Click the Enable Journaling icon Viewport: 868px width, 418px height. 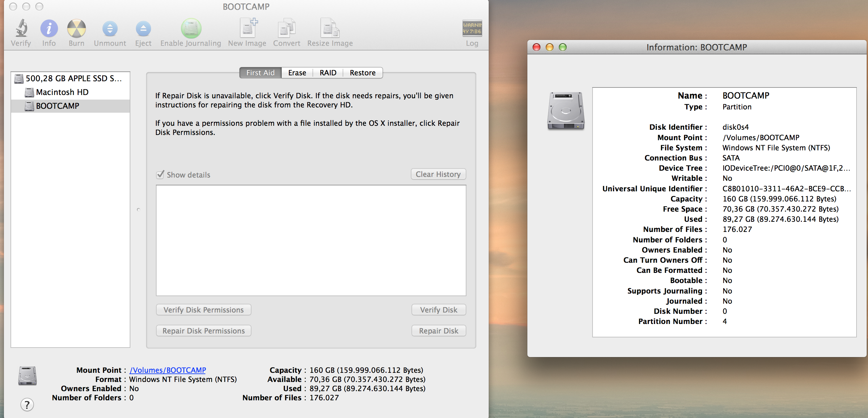pyautogui.click(x=191, y=28)
